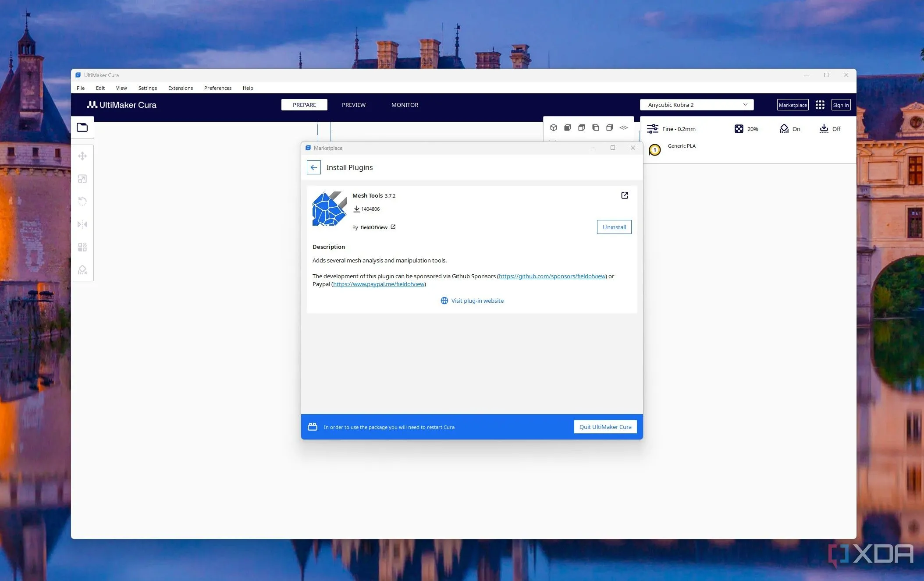Expand the Fine - 0.2mm print settings panel

[672, 129]
